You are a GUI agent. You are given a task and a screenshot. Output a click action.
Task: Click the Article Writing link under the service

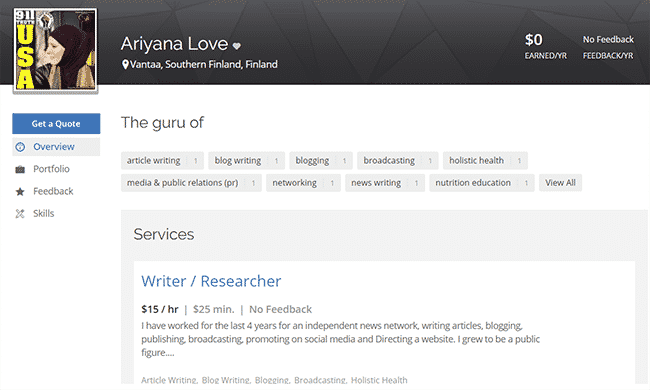169,380
